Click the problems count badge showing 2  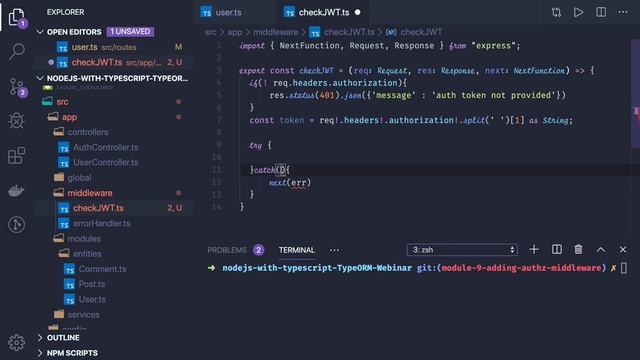258,250
